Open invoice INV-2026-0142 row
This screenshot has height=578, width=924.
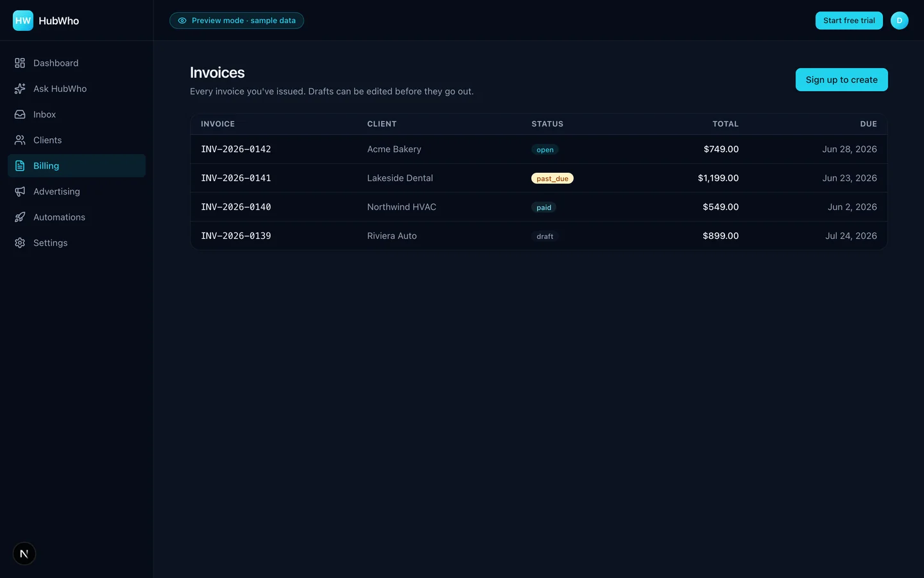pyautogui.click(x=539, y=149)
